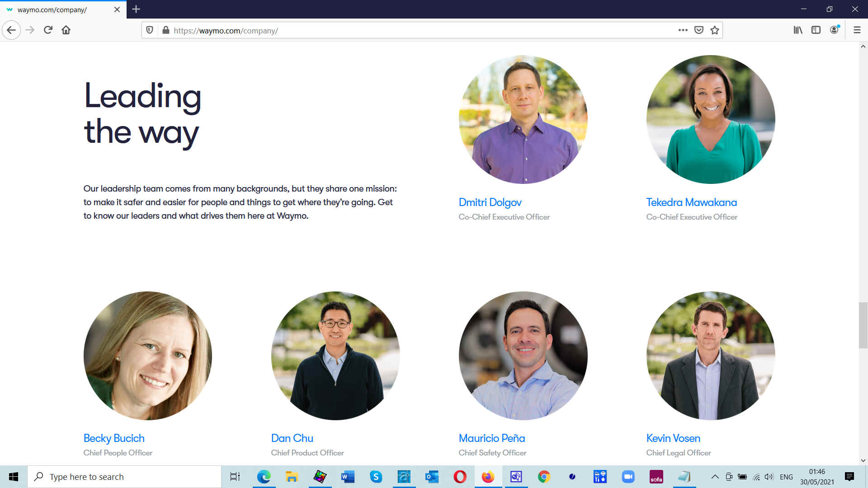Viewport: 868px width, 488px height.
Task: Open page actions three-dot menu
Action: pyautogui.click(x=683, y=30)
